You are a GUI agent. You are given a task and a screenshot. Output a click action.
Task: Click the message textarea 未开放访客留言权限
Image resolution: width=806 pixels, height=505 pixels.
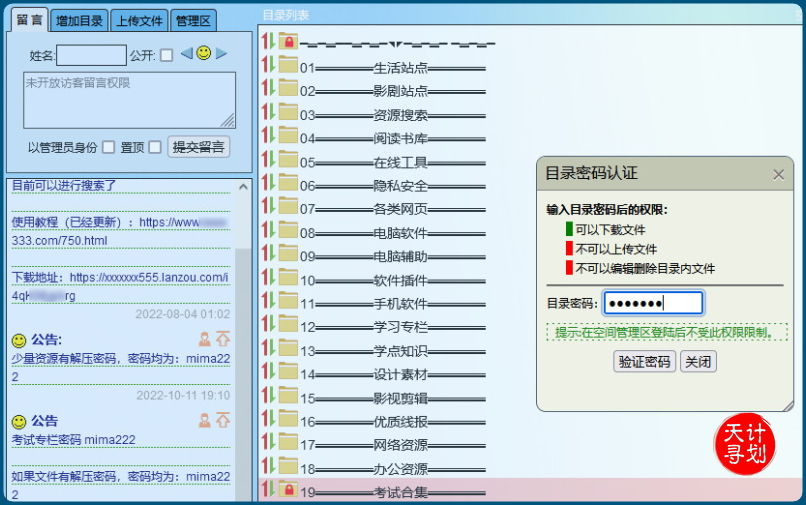(130, 100)
